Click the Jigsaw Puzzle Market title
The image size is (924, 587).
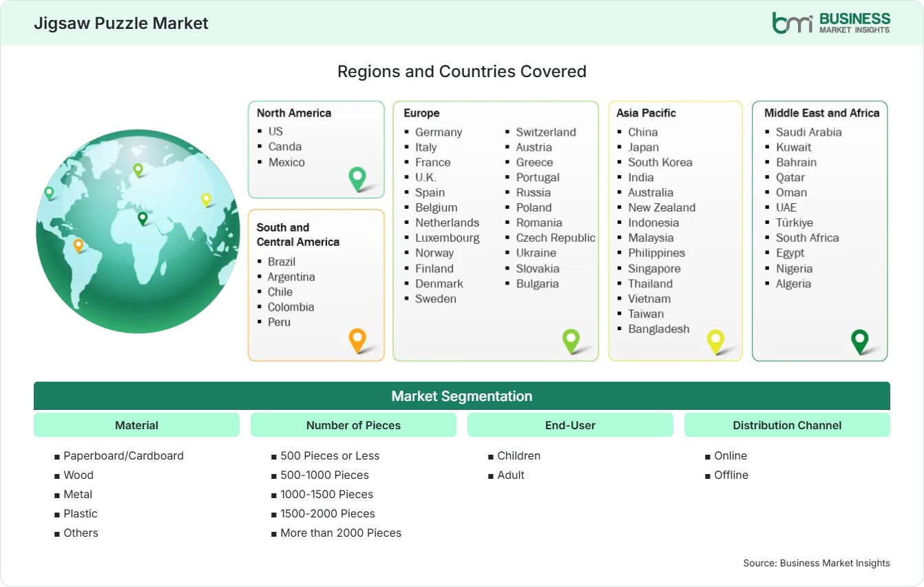tap(121, 23)
